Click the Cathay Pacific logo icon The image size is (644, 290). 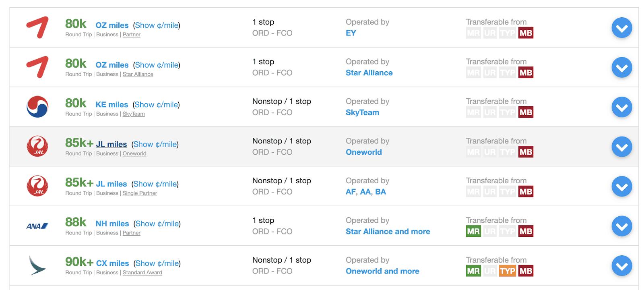(37, 266)
